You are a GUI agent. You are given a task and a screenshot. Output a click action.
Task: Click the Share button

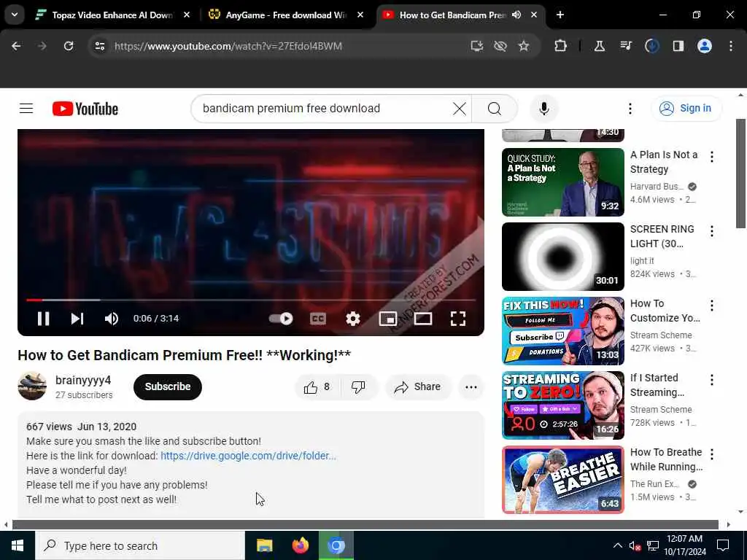click(x=417, y=386)
